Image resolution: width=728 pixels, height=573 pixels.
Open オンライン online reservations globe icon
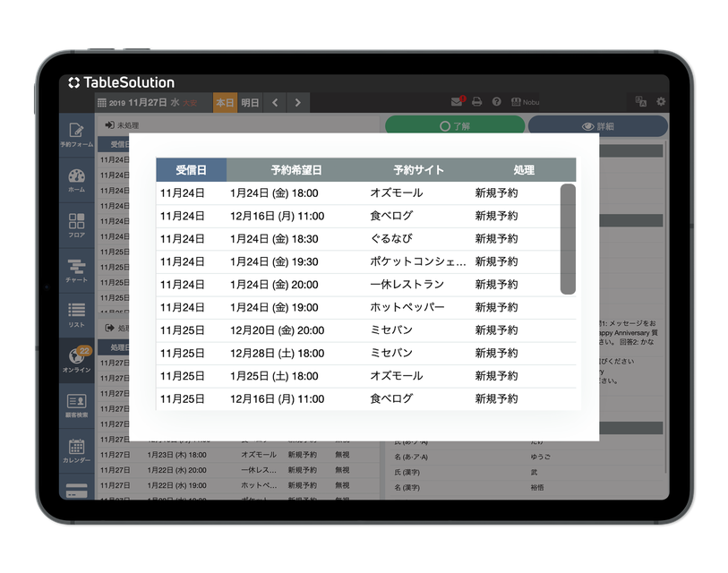point(76,360)
